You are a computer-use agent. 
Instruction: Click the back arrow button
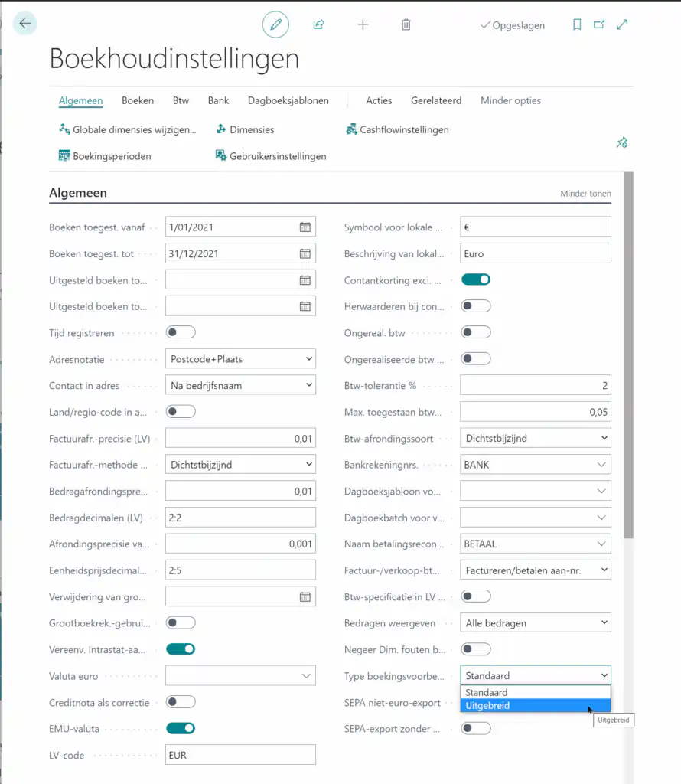coord(25,24)
